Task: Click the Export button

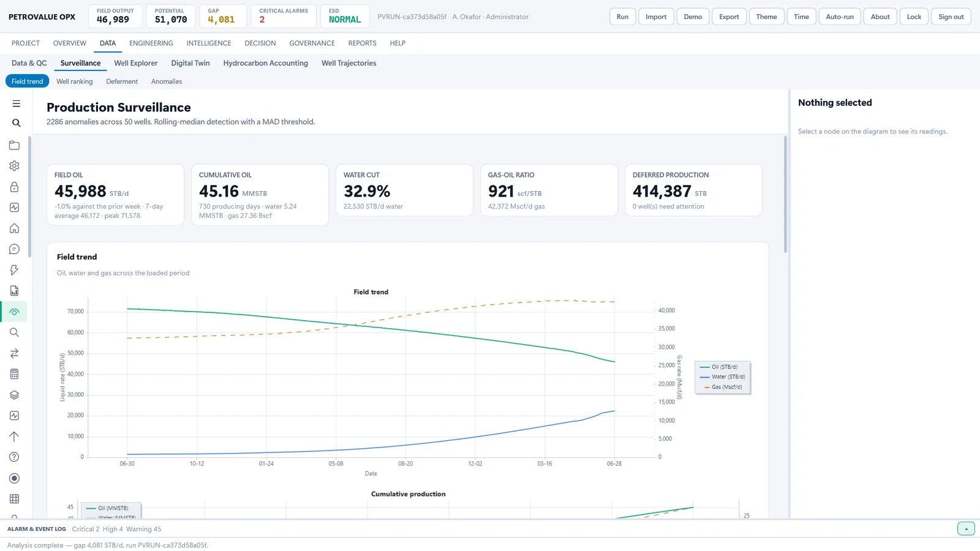Action: tap(729, 17)
